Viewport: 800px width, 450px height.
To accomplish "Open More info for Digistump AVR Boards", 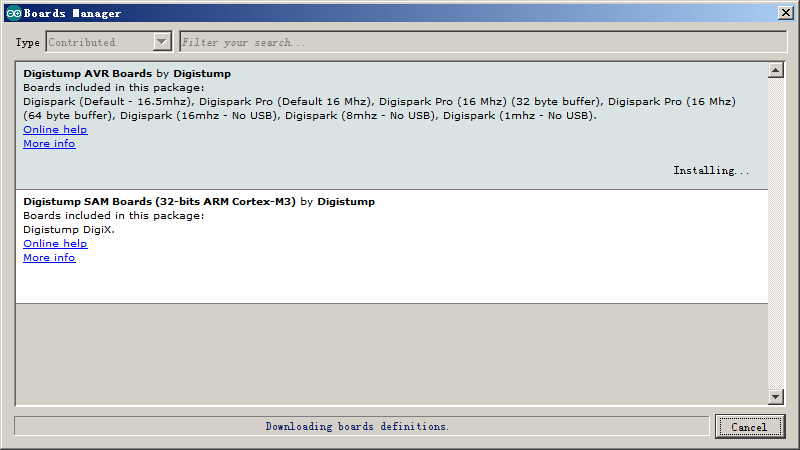I will pos(49,144).
